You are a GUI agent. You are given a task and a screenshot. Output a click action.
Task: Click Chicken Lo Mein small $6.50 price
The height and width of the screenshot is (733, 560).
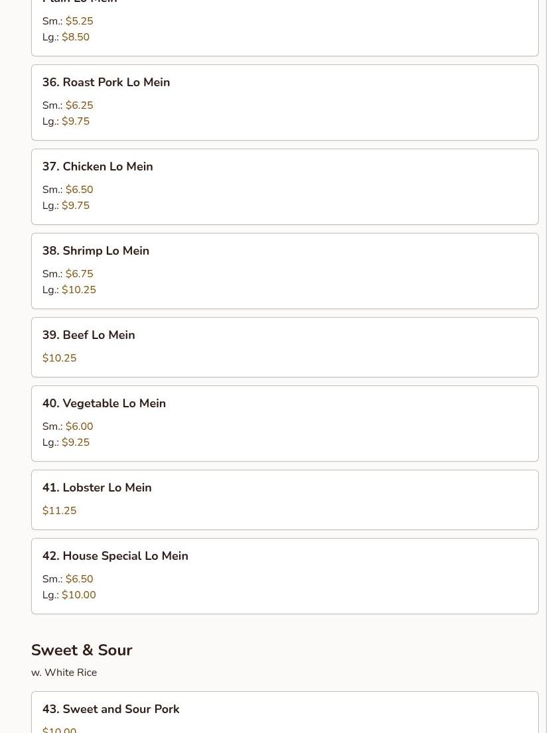tap(79, 190)
